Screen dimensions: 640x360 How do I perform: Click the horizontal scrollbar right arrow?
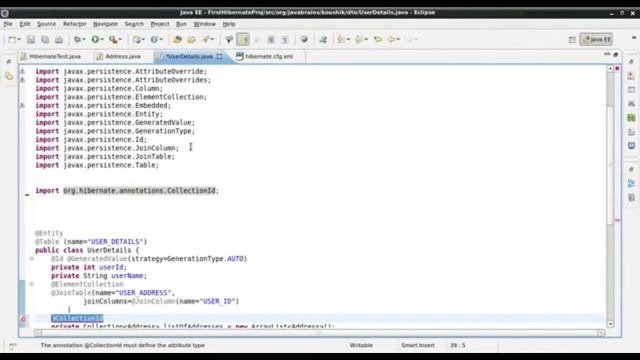[x=601, y=333]
